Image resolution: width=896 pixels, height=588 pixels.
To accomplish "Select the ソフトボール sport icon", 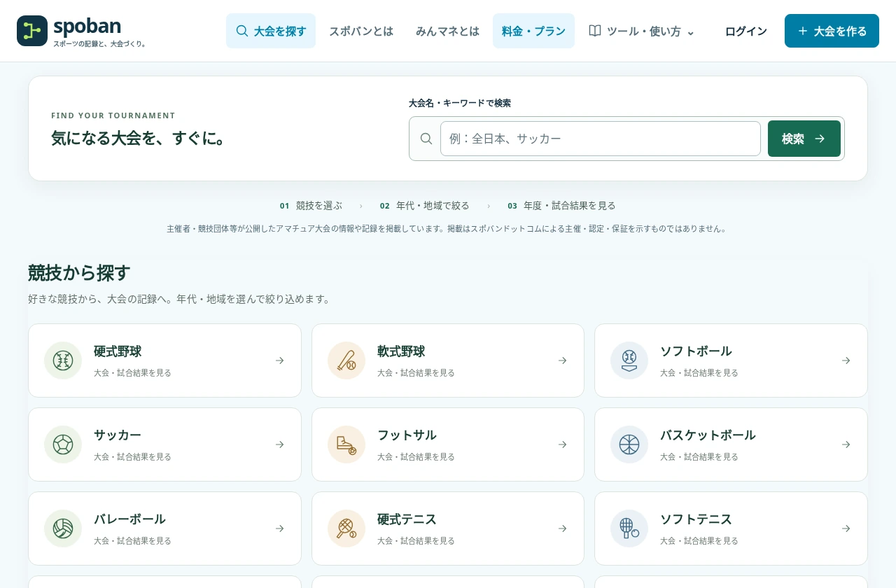I will pos(629,360).
